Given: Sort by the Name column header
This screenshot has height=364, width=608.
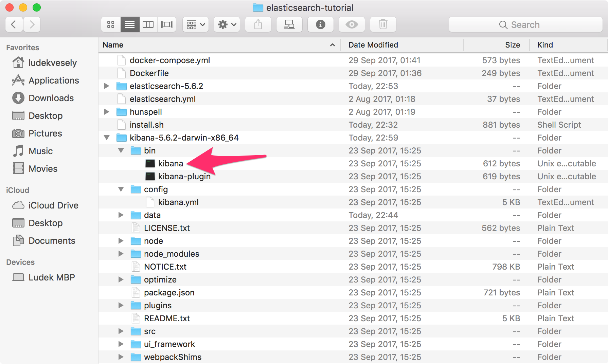Looking at the screenshot, I should pos(219,45).
